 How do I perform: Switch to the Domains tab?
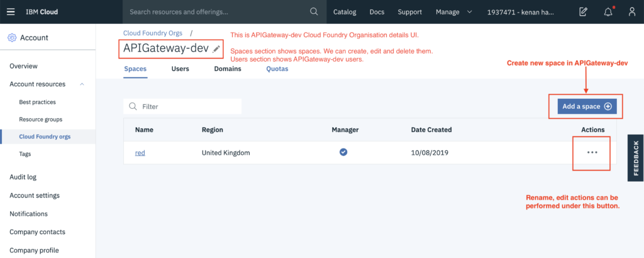click(227, 69)
